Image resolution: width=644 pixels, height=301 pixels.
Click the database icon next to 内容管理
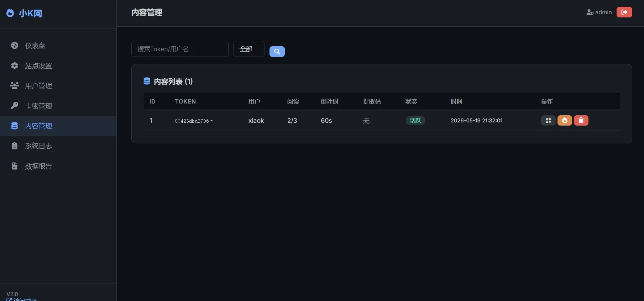click(x=15, y=126)
